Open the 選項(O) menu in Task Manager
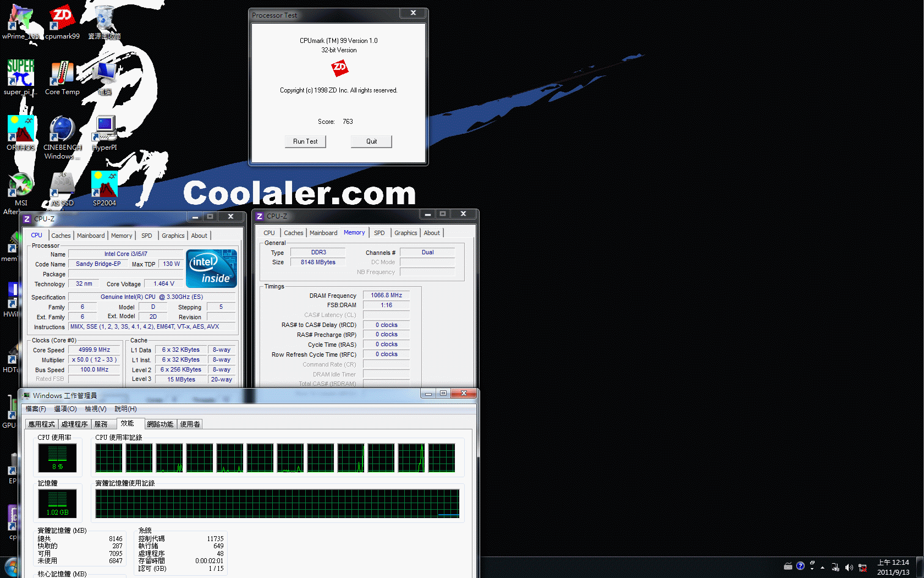This screenshot has height=578, width=924. click(65, 409)
